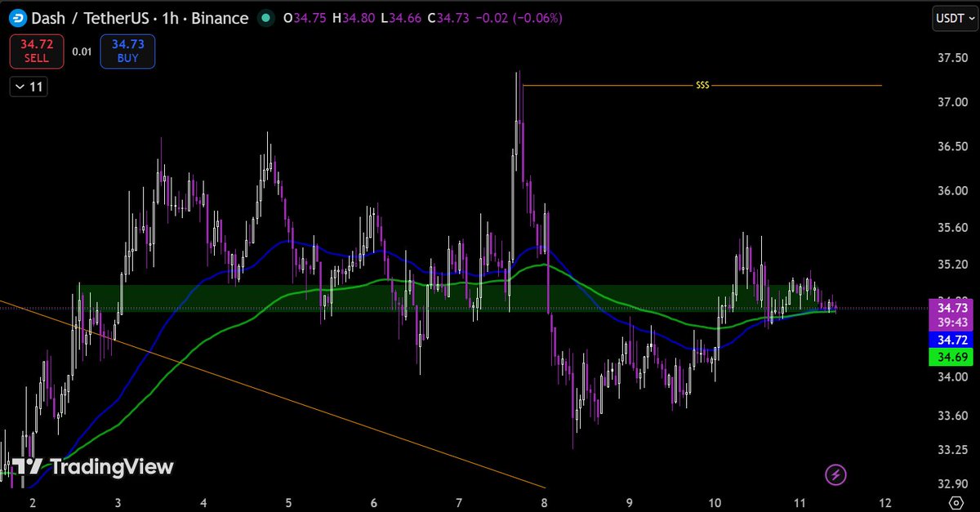Screen dimensions: 980x512
Task: Click the blue 34.72 moving average label
Action: coord(952,340)
